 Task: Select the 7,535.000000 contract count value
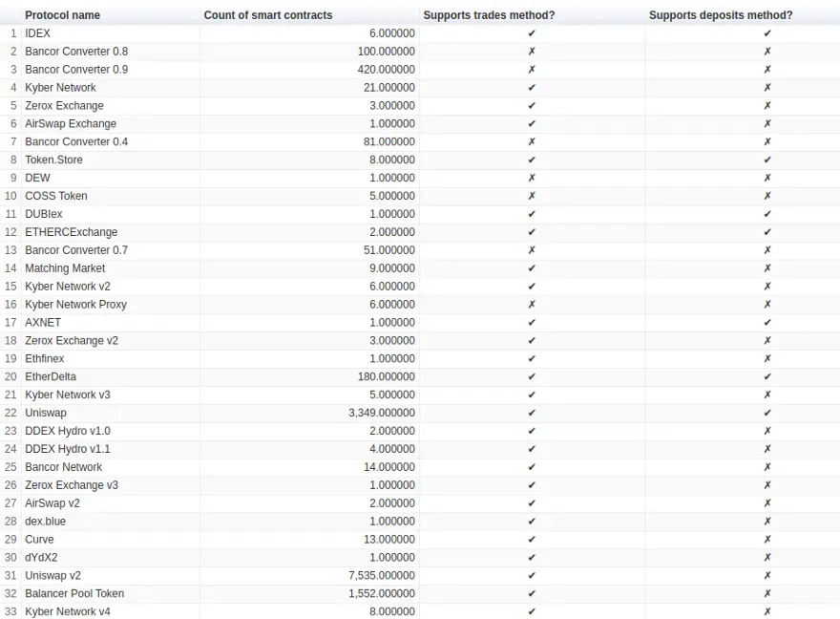[382, 576]
